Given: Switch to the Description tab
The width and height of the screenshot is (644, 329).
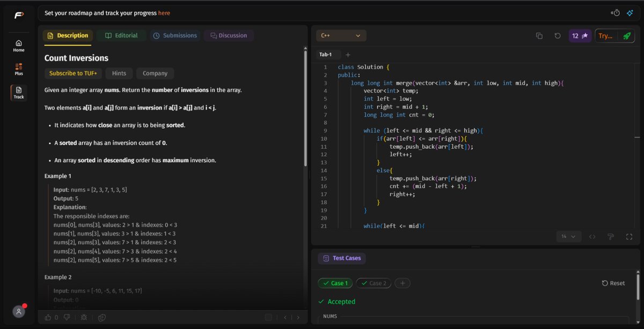Looking at the screenshot, I should (x=68, y=35).
